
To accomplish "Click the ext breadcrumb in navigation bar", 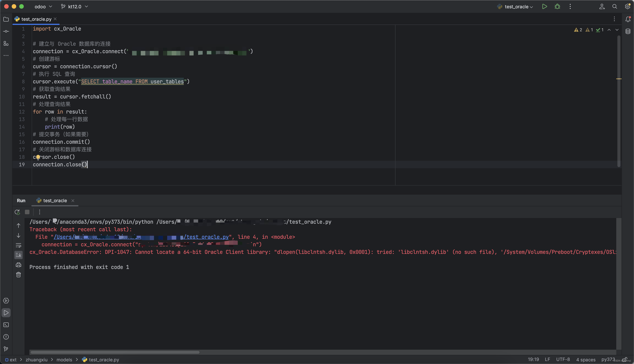I will [x=11, y=359].
